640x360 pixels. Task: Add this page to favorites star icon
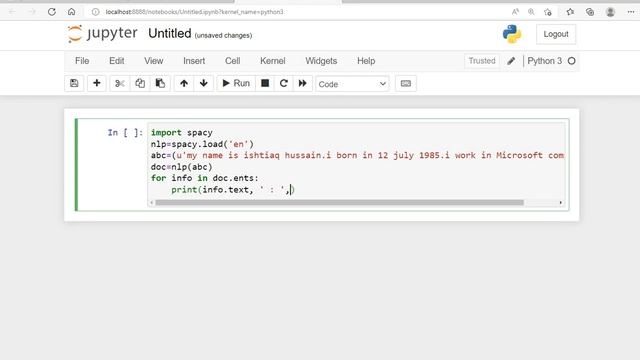pyautogui.click(x=548, y=12)
